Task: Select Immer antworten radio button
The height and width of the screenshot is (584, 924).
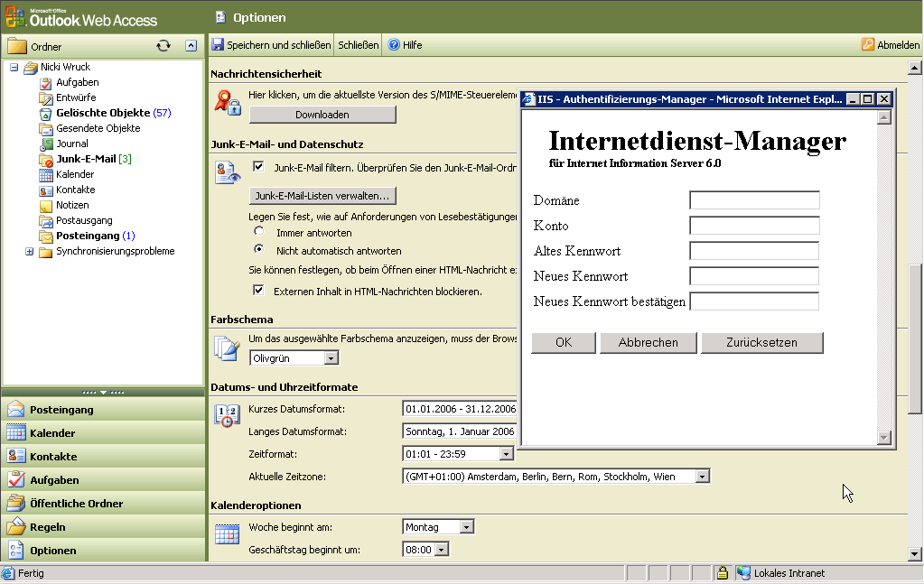Action: click(258, 231)
